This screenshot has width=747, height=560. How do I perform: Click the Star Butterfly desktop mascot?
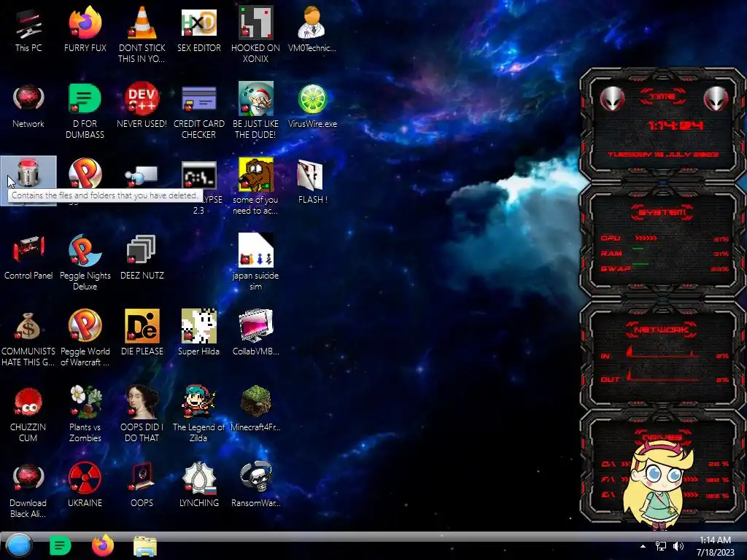click(660, 485)
